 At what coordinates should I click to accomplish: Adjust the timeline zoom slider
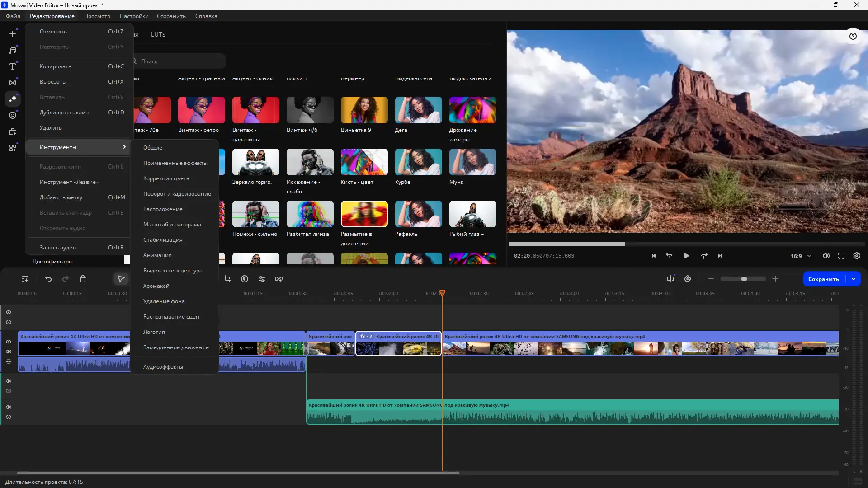click(x=744, y=279)
